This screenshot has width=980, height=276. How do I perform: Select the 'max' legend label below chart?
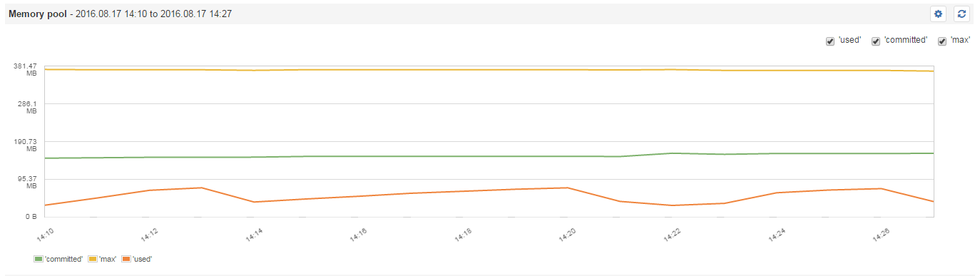[108, 259]
